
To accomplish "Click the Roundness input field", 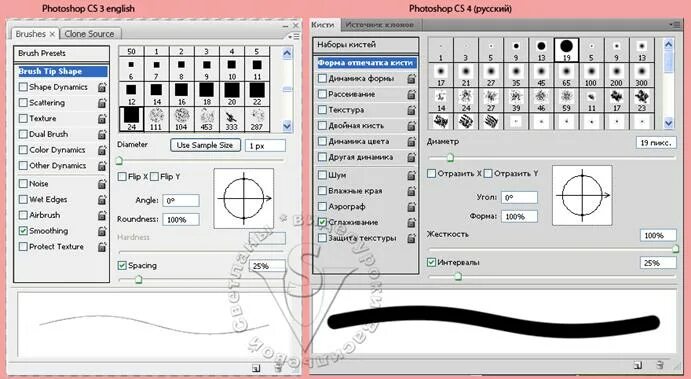I will point(181,219).
